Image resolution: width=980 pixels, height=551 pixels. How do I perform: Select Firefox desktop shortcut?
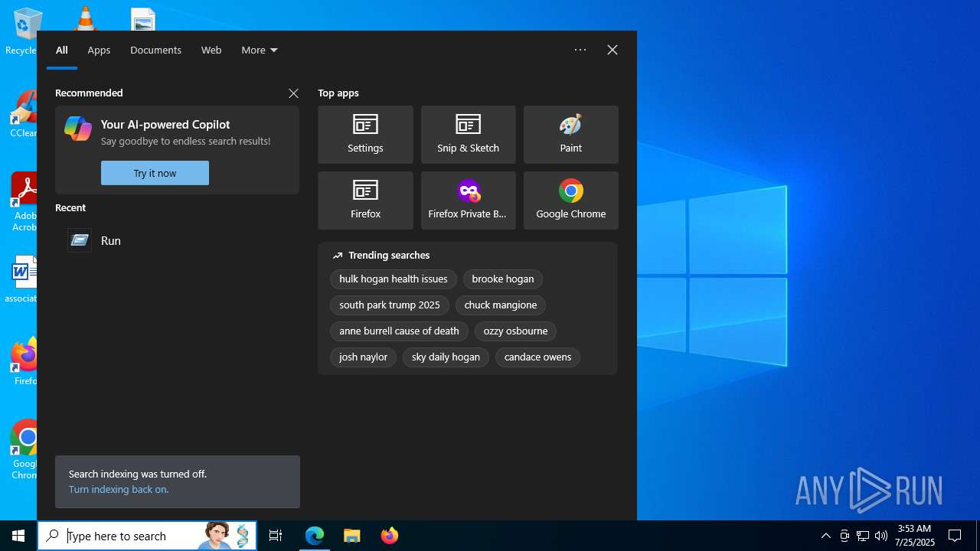(x=23, y=361)
